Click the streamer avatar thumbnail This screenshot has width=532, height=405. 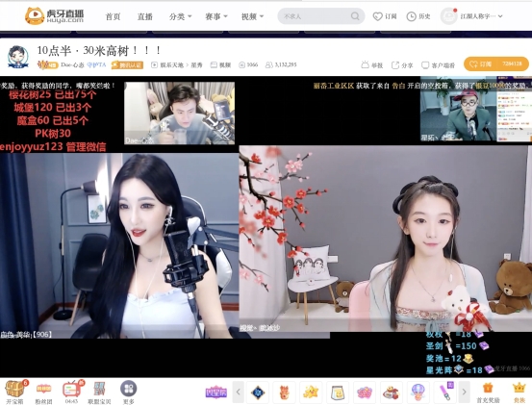[18, 57]
